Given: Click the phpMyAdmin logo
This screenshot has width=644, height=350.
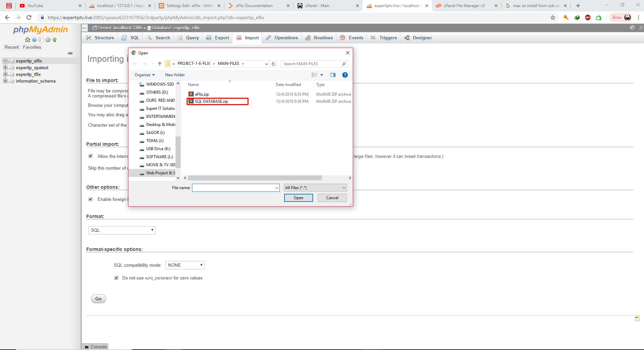Looking at the screenshot, I should click(x=40, y=30).
